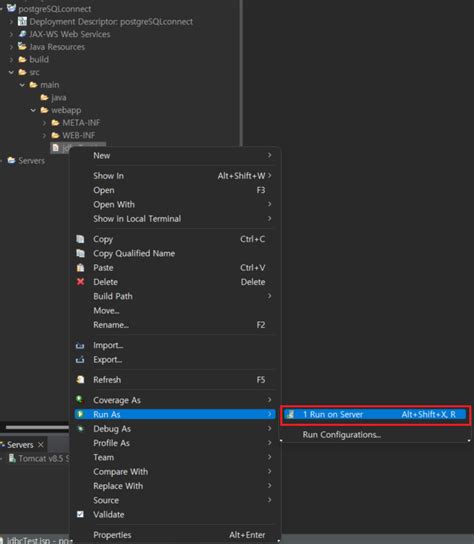
Task: Collapse the src folder node
Action: [11, 72]
